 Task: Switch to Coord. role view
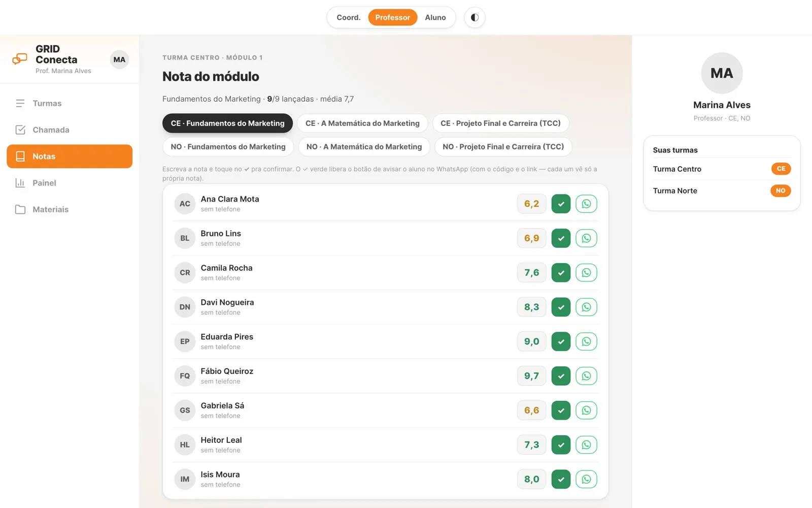tap(349, 17)
